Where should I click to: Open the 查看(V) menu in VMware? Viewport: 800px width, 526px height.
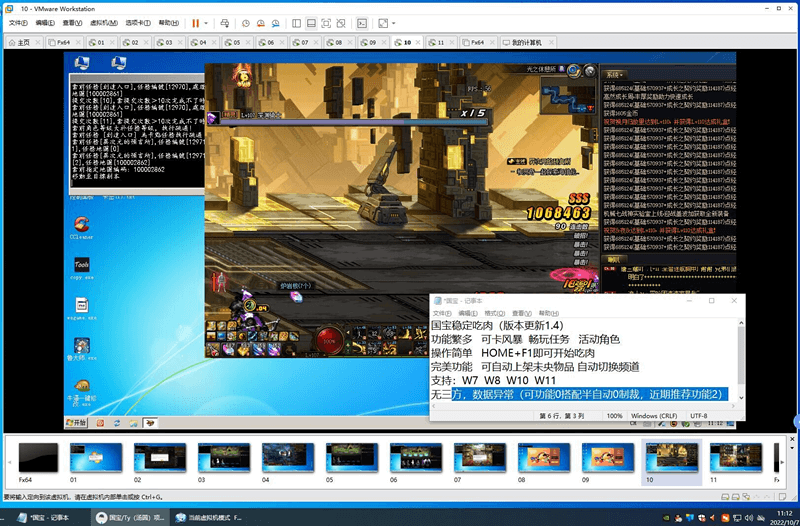click(72, 23)
